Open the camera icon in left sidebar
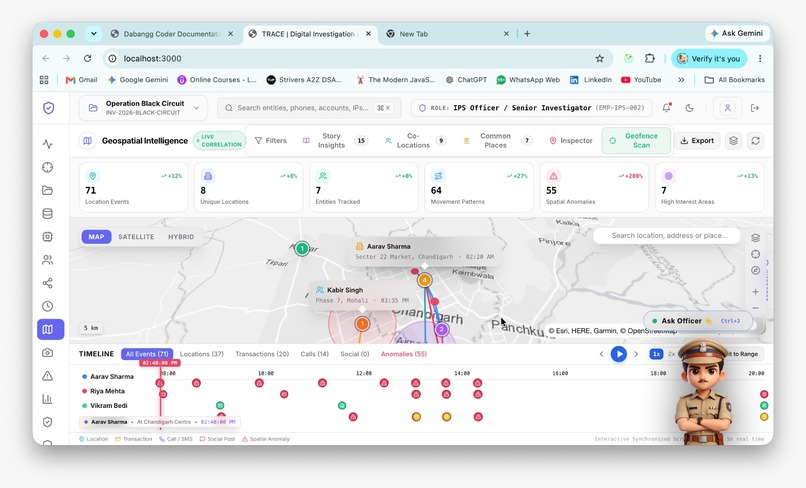 [48, 353]
